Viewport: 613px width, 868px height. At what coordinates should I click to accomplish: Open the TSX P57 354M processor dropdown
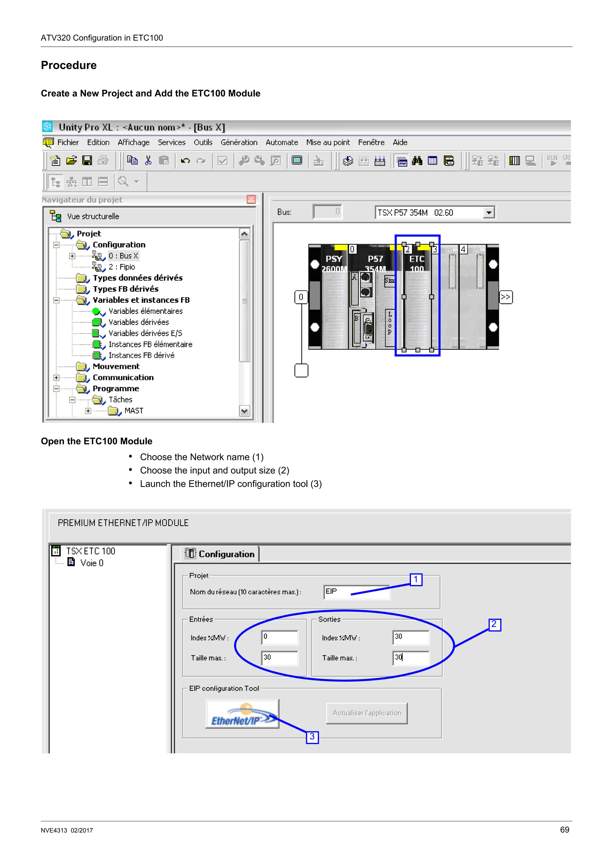click(x=489, y=212)
